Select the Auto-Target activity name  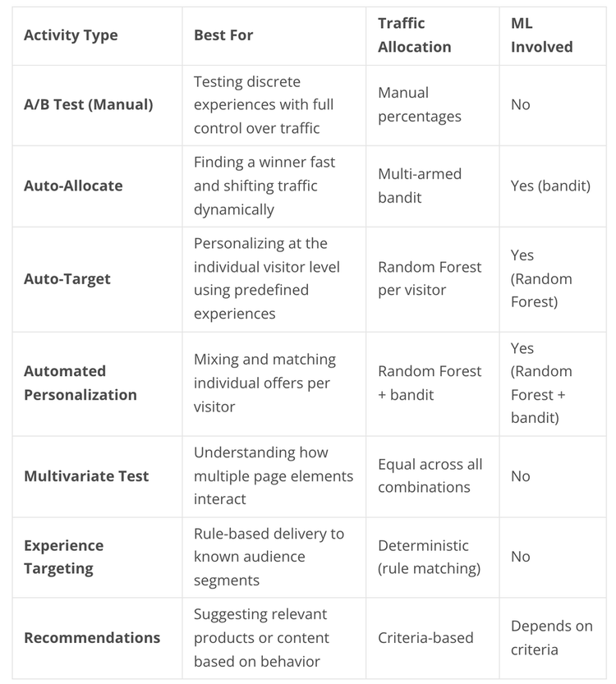(x=67, y=278)
